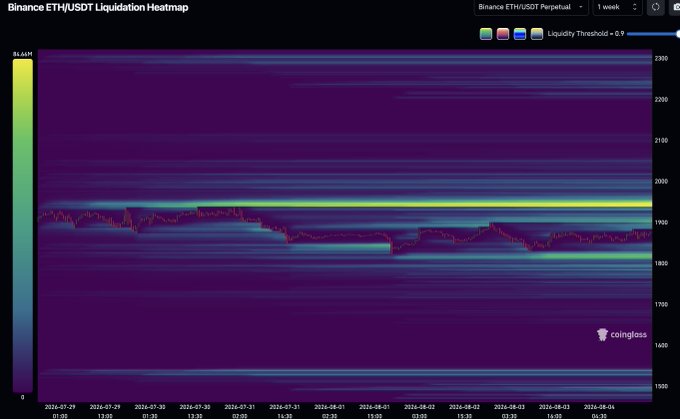Click the 2026-07-31 14:30 time label
Viewport: 680px width, 419px height.
284,411
